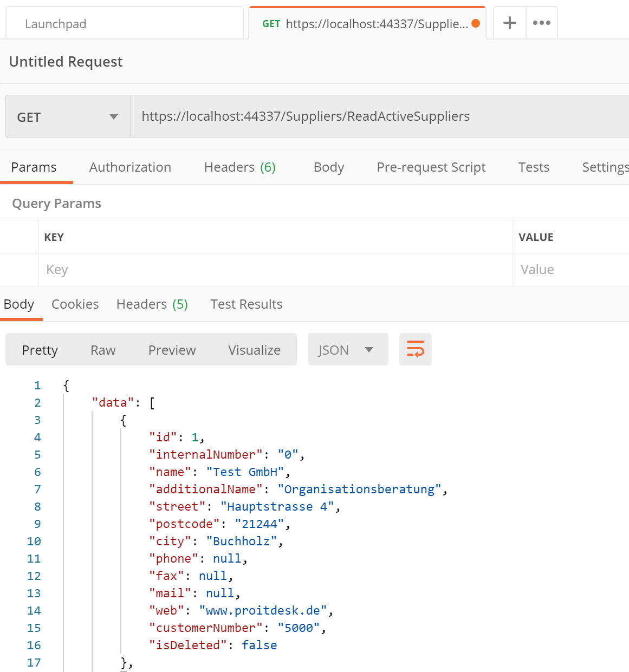The width and height of the screenshot is (629, 672).
Task: Click the query param Key field
Action: tap(275, 270)
